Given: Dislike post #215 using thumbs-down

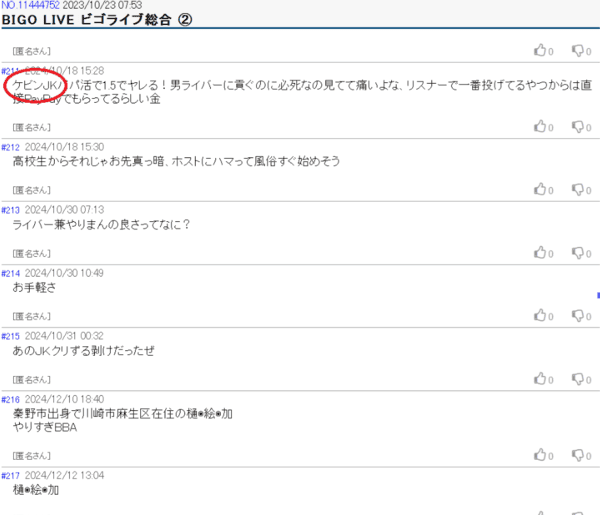Looking at the screenshot, I should coord(577,380).
